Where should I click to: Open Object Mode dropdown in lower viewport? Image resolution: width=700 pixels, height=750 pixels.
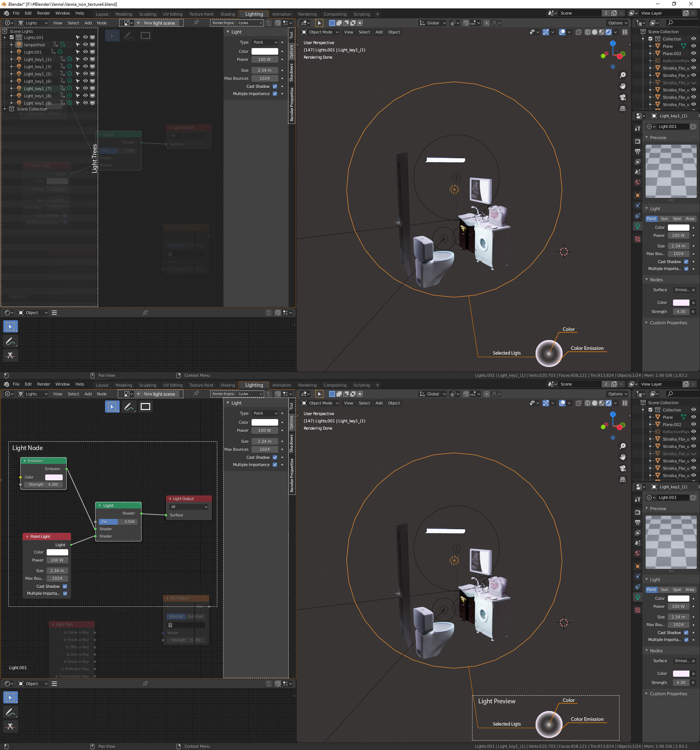click(x=320, y=403)
